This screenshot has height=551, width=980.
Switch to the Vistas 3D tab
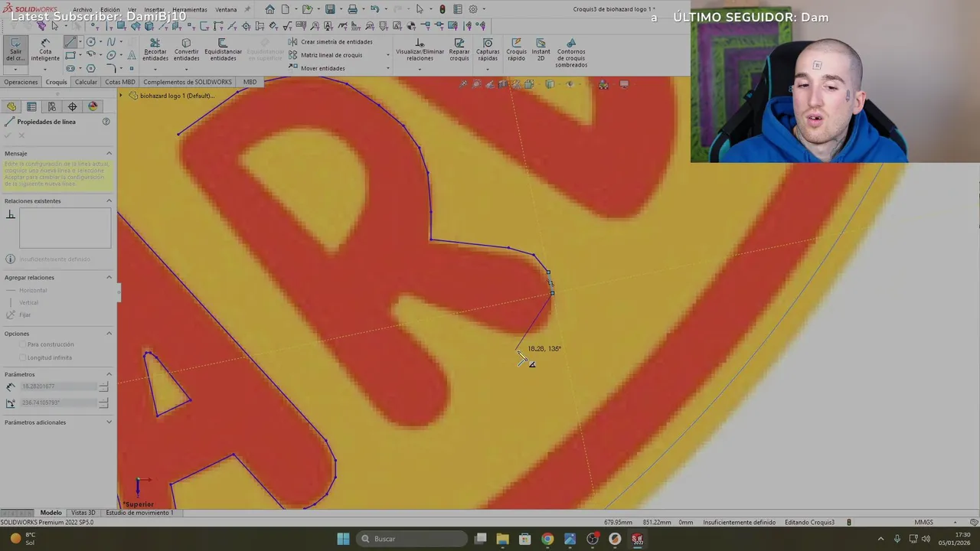83,513
